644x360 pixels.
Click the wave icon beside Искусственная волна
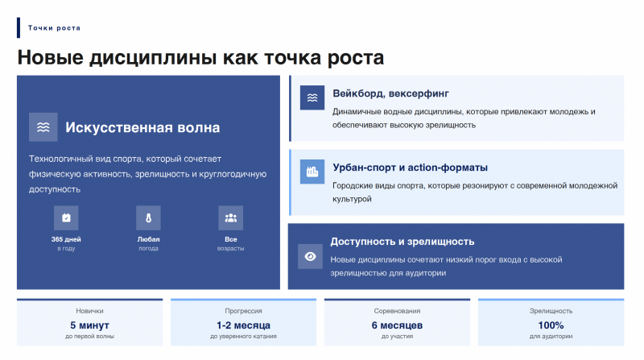43,127
